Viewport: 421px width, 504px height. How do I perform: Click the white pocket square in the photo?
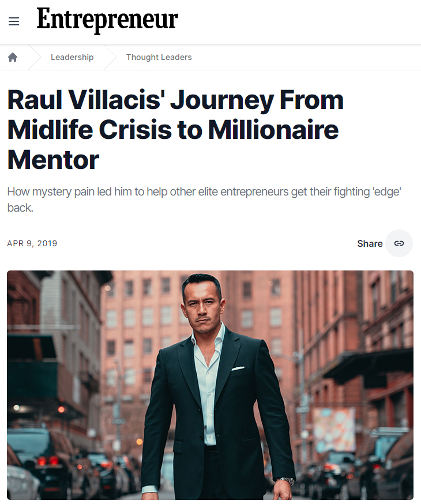238,368
